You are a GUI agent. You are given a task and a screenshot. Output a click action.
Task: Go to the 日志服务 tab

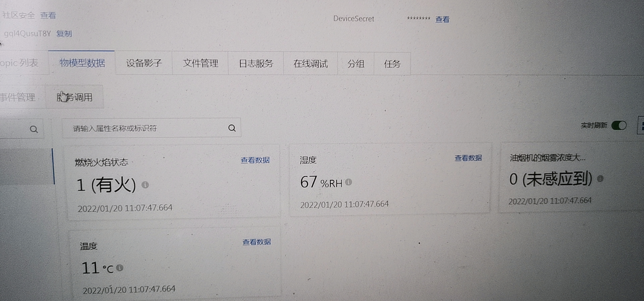[256, 64]
